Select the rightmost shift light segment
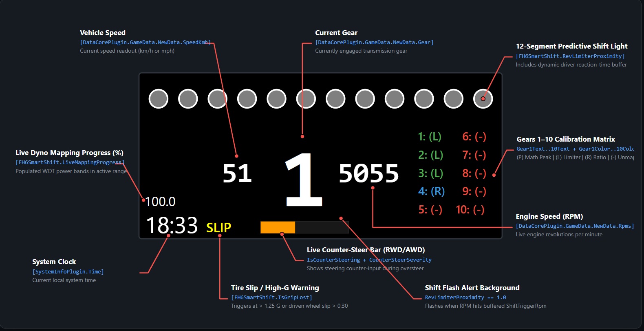 point(483,99)
